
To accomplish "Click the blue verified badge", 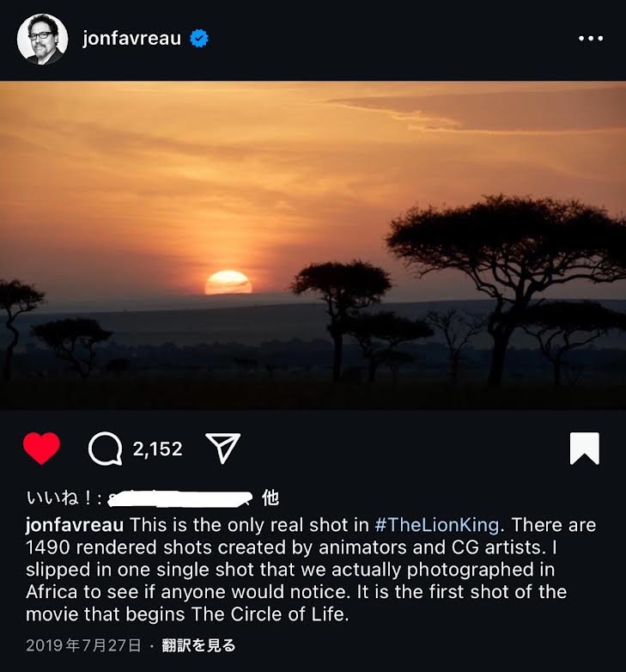I will (199, 39).
